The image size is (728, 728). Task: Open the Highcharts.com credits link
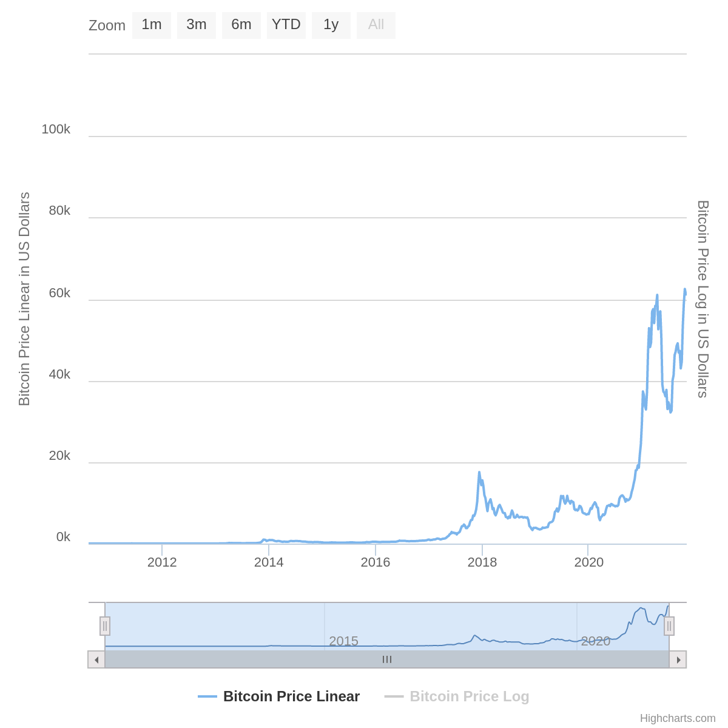678,718
